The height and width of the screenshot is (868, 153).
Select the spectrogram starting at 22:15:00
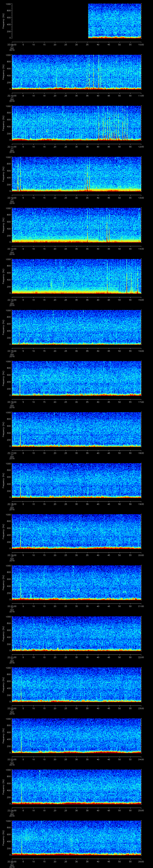(76, 327)
